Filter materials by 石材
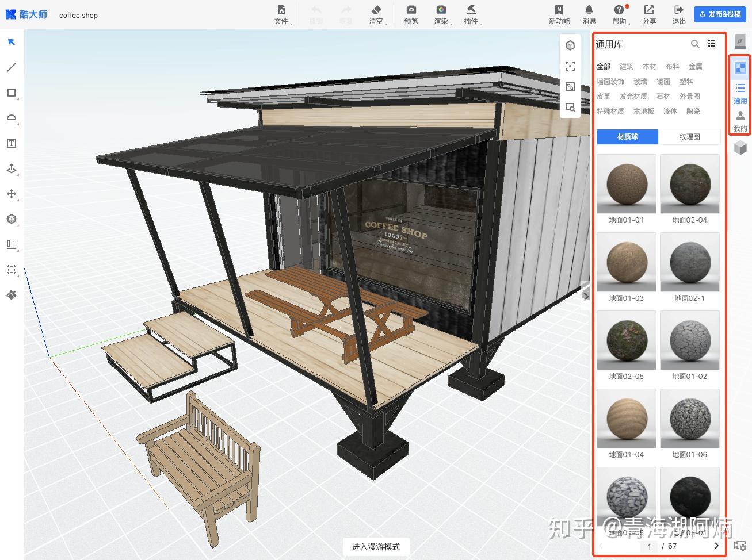The width and height of the screenshot is (752, 560). point(663,97)
